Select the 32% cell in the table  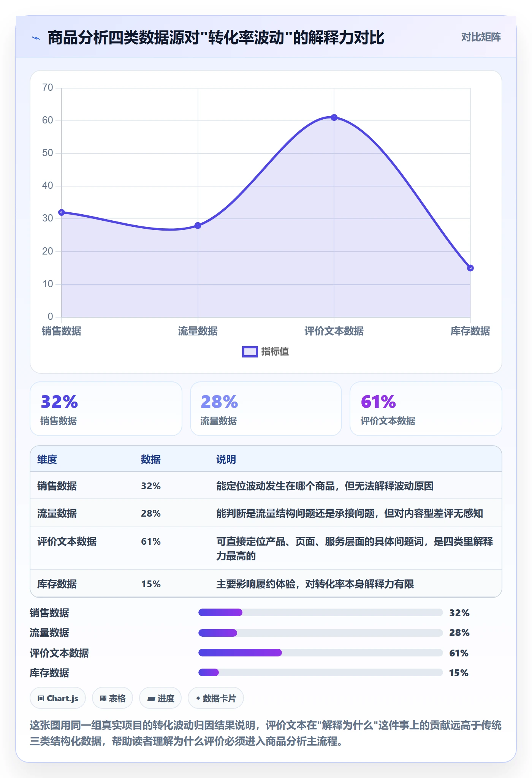151,486
